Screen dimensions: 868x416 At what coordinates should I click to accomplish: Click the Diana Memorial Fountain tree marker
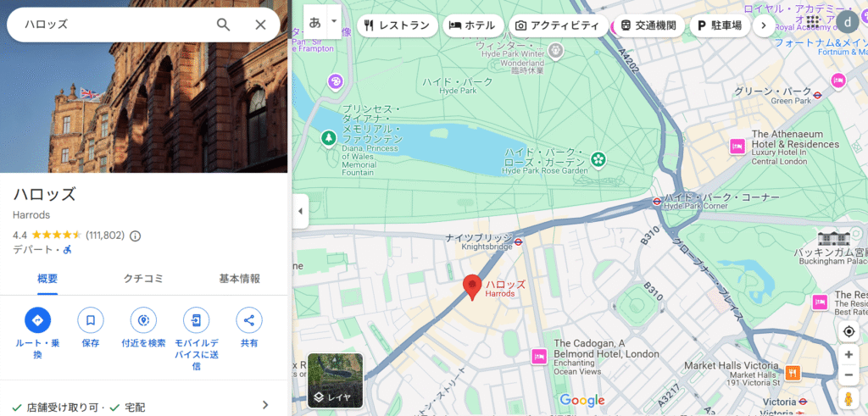pos(329,138)
